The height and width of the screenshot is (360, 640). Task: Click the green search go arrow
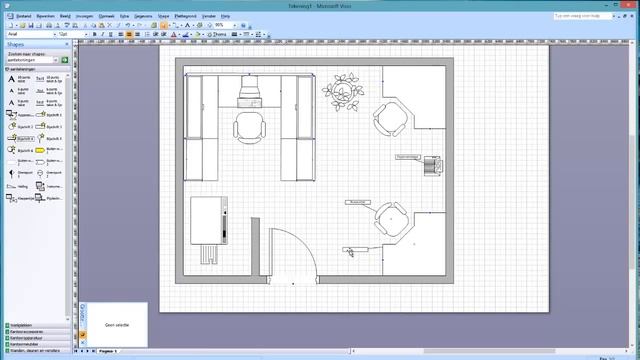coord(64,60)
